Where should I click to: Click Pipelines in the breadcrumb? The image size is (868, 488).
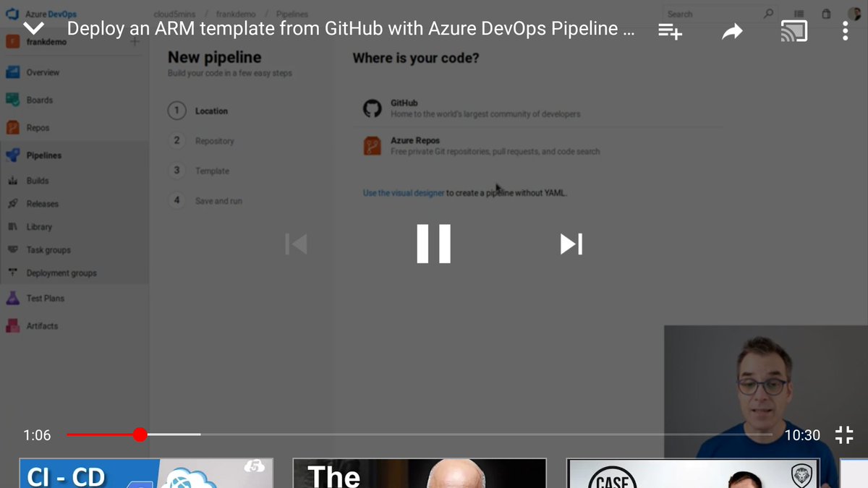[292, 14]
